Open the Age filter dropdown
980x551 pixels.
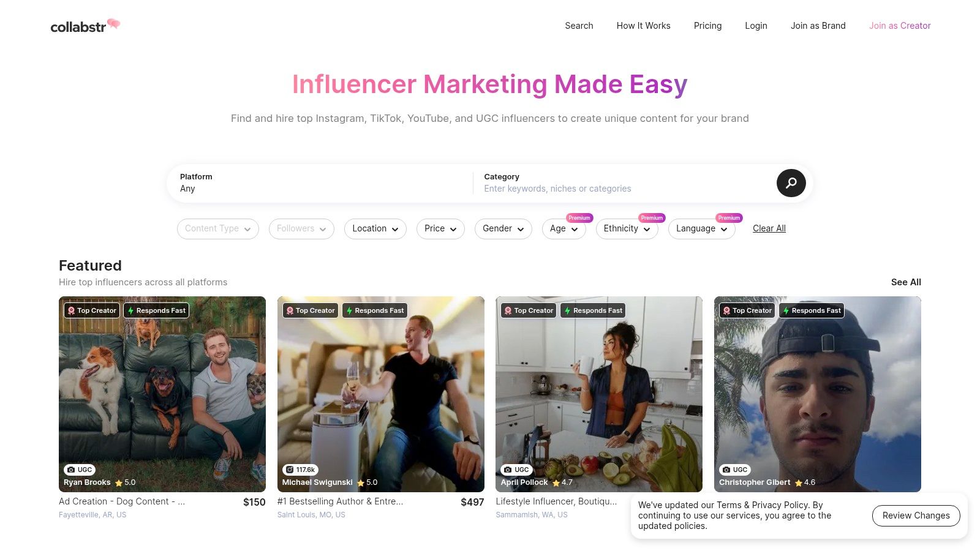(564, 228)
